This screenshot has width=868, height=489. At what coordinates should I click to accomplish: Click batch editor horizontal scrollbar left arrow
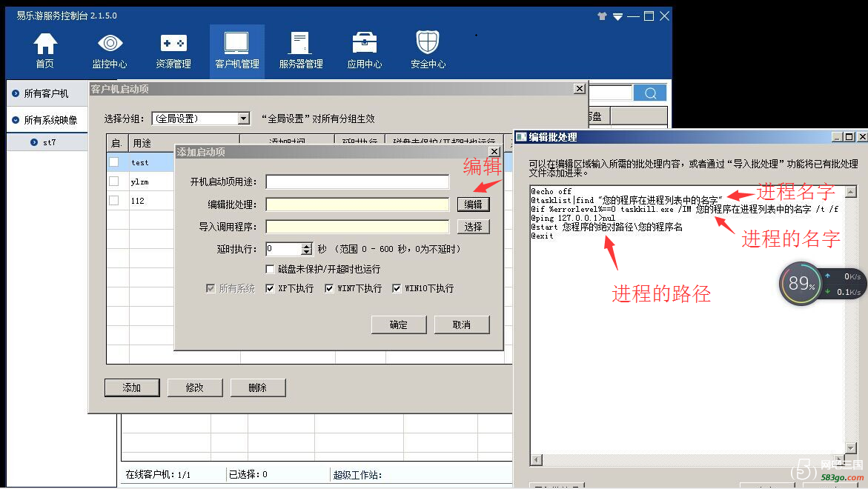pyautogui.click(x=537, y=459)
